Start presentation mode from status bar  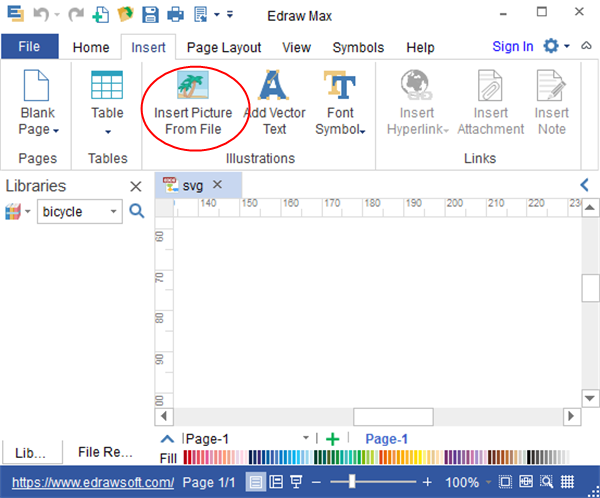tap(296, 482)
